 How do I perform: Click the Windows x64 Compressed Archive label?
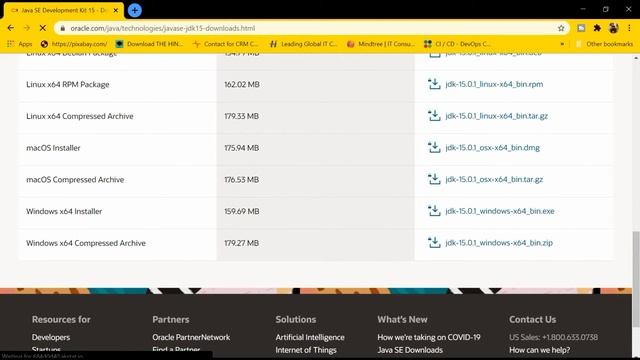point(86,243)
